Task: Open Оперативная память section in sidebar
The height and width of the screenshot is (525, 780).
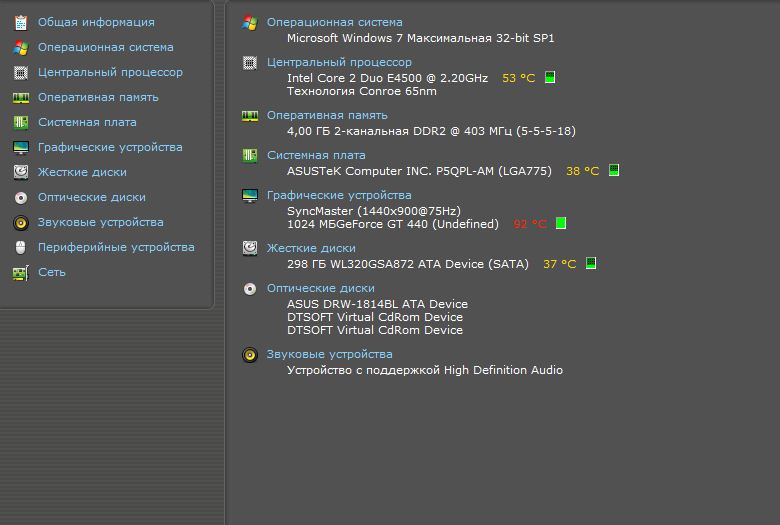Action: pyautogui.click(x=98, y=98)
